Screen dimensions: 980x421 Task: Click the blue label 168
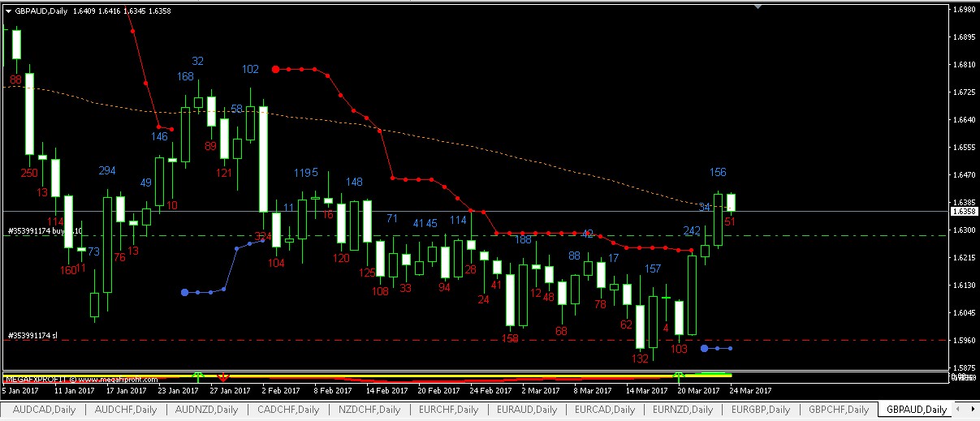tap(186, 76)
